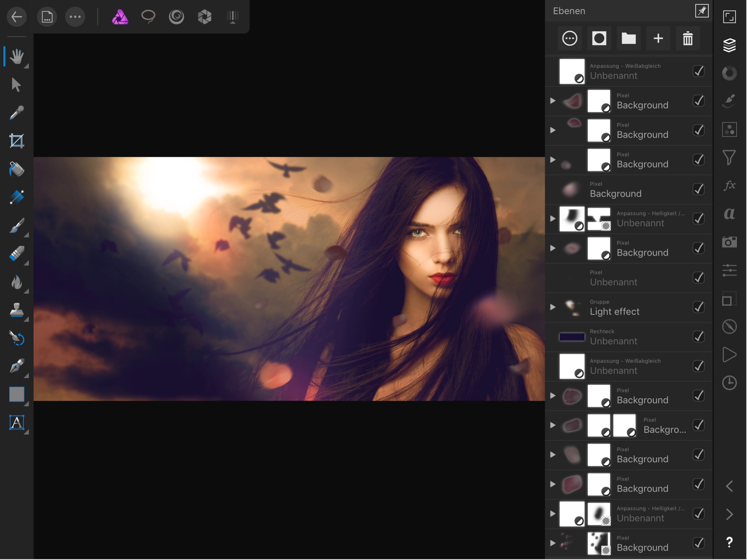Screen dimensions: 747x560
Task: Expand the bottom Background pixel layer
Action: pos(553,543)
